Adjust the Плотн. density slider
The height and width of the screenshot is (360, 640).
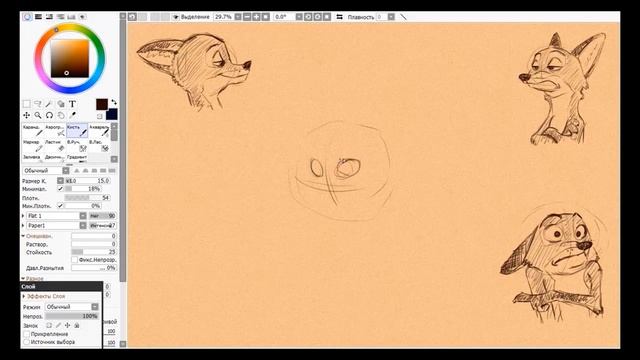(87, 198)
